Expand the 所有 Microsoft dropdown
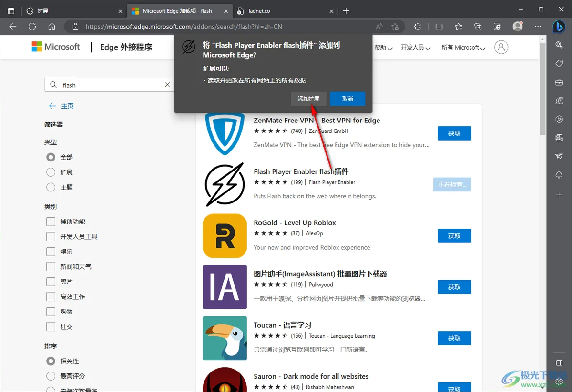 point(463,48)
